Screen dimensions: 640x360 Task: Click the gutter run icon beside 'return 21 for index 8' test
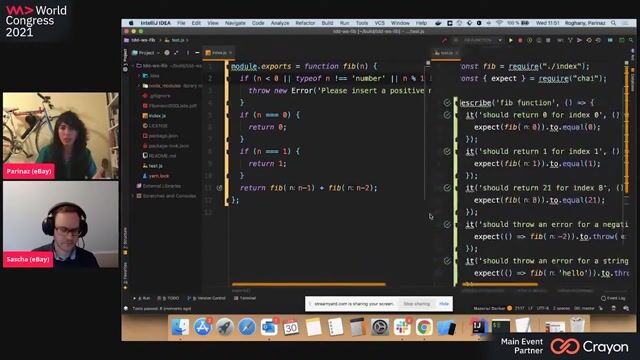pos(447,188)
